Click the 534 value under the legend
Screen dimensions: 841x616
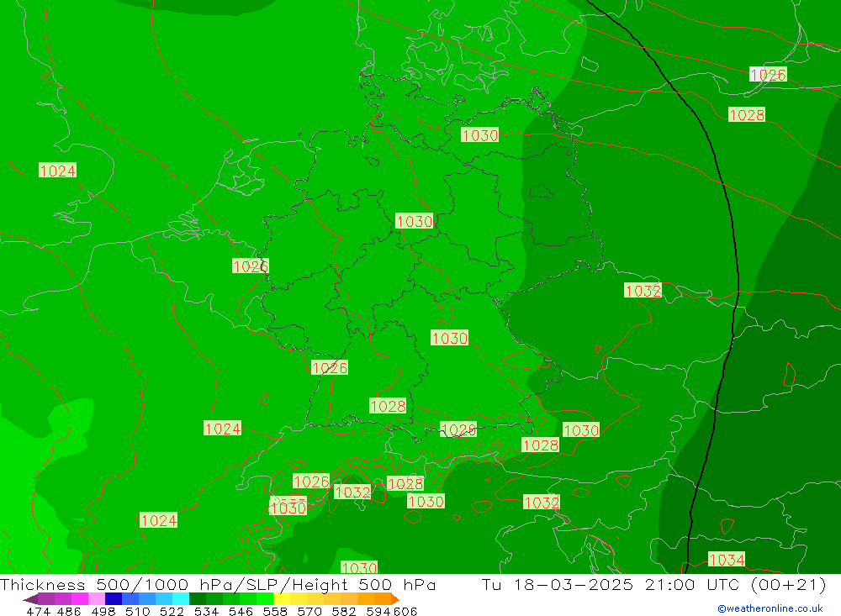click(206, 611)
